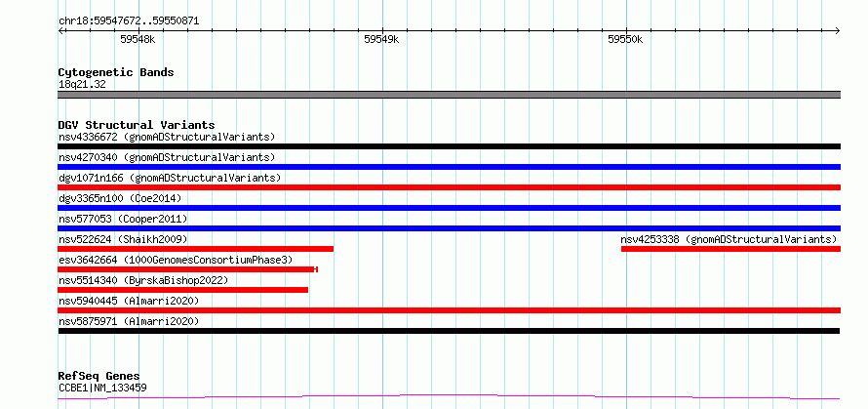Screen dimensions: 868x409
Task: Click the nsv5514340 (ByrskaBishop2022) label
Action: (x=143, y=280)
